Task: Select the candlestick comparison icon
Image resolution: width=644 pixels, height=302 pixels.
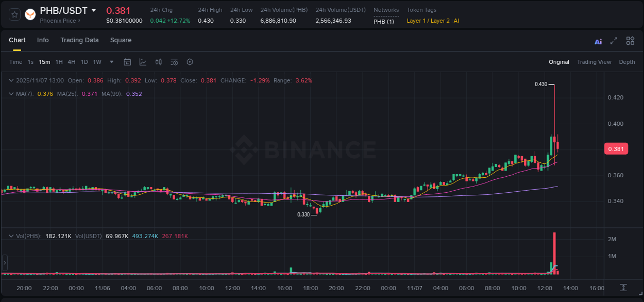Action: (158, 62)
